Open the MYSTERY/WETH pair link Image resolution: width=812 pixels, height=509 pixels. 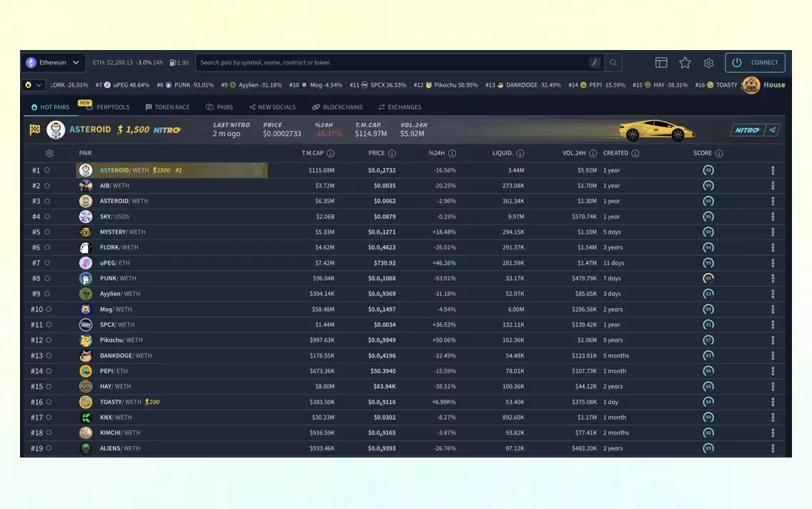[x=123, y=232]
